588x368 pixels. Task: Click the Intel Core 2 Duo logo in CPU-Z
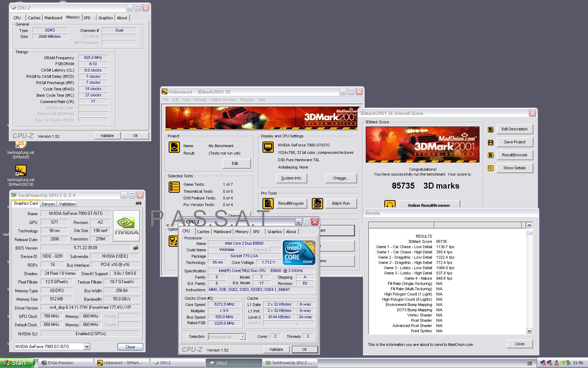[x=299, y=252]
